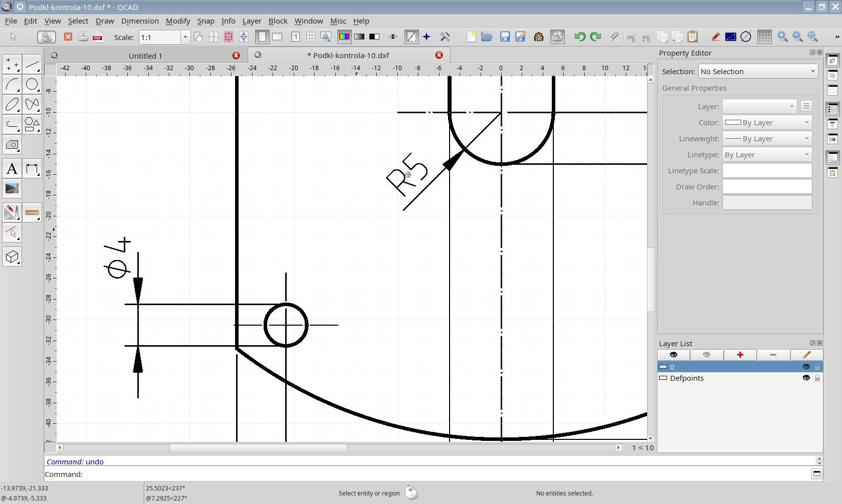
Task: Click the SVG export icon
Action: [539, 37]
